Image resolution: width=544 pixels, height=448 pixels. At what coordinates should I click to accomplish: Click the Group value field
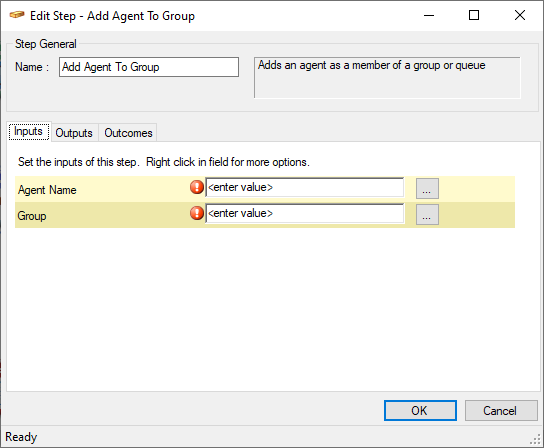305,213
